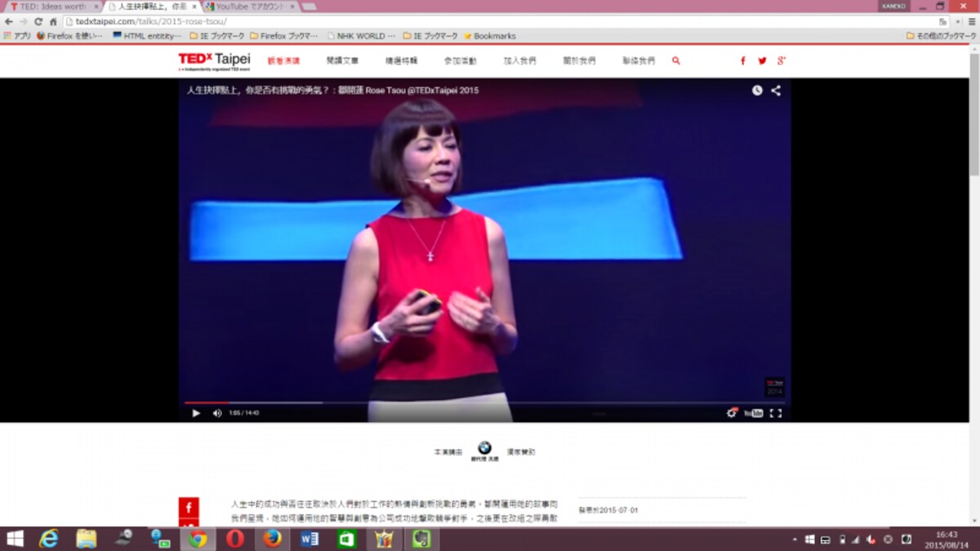Image resolution: width=980 pixels, height=551 pixels.
Task: Open the 'その他のブックマーク' folder
Action: (x=940, y=36)
